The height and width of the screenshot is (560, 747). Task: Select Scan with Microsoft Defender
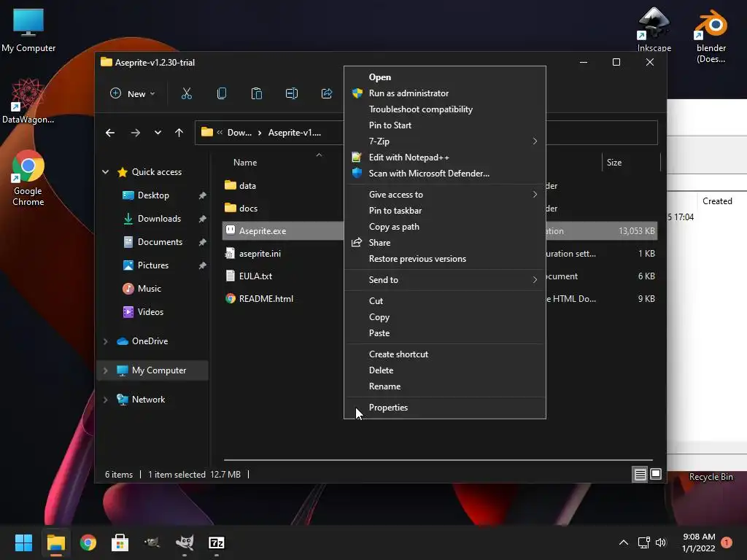445,174
